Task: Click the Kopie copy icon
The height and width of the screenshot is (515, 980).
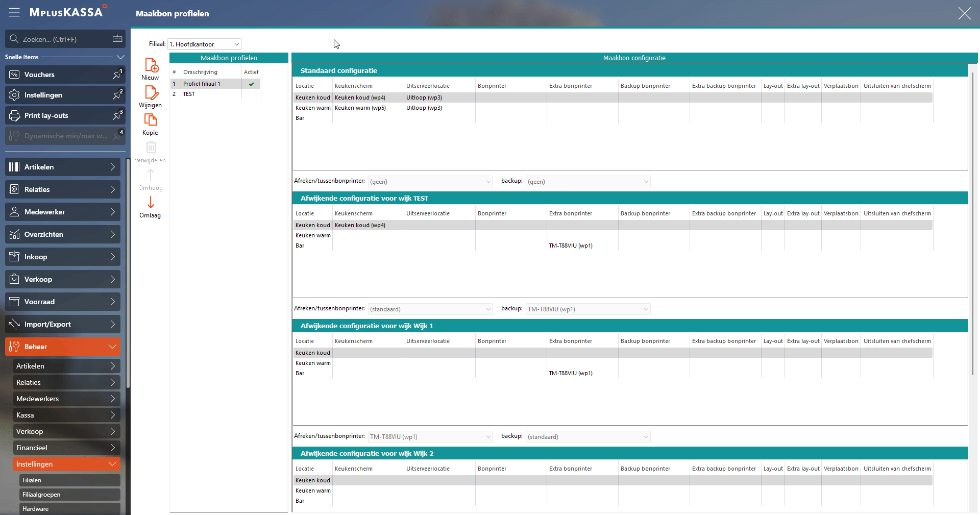Action: [151, 120]
